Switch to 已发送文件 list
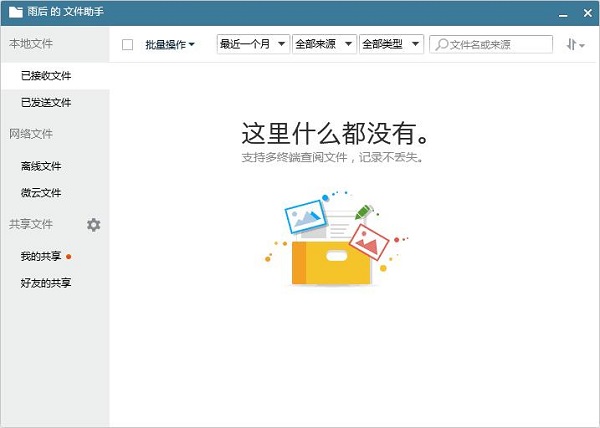 [x=46, y=102]
